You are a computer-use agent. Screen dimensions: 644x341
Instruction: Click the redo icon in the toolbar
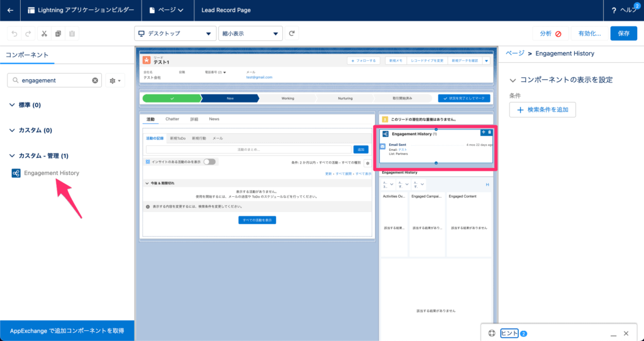pyautogui.click(x=28, y=33)
